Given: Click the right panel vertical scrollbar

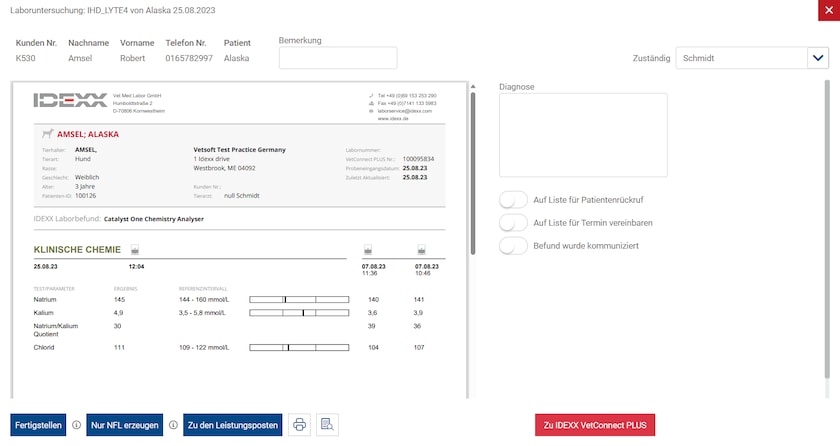Looking at the screenshot, I should click(x=827, y=230).
